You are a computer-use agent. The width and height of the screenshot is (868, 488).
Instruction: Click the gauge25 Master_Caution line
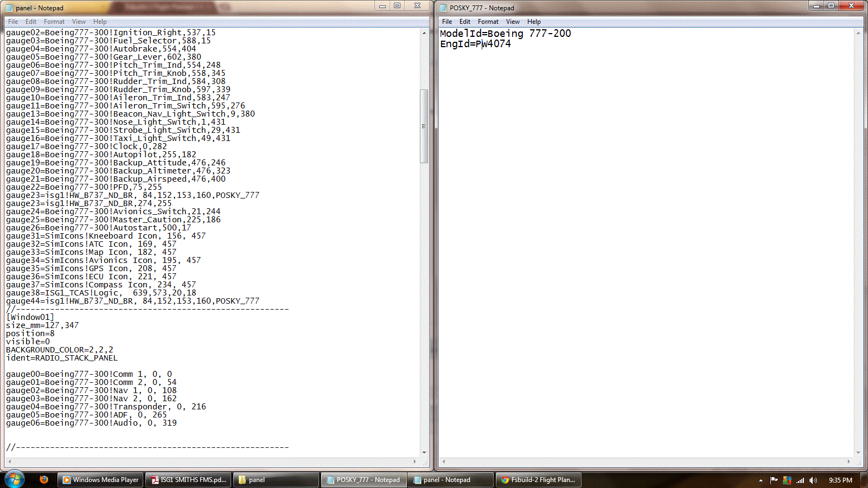tap(113, 220)
